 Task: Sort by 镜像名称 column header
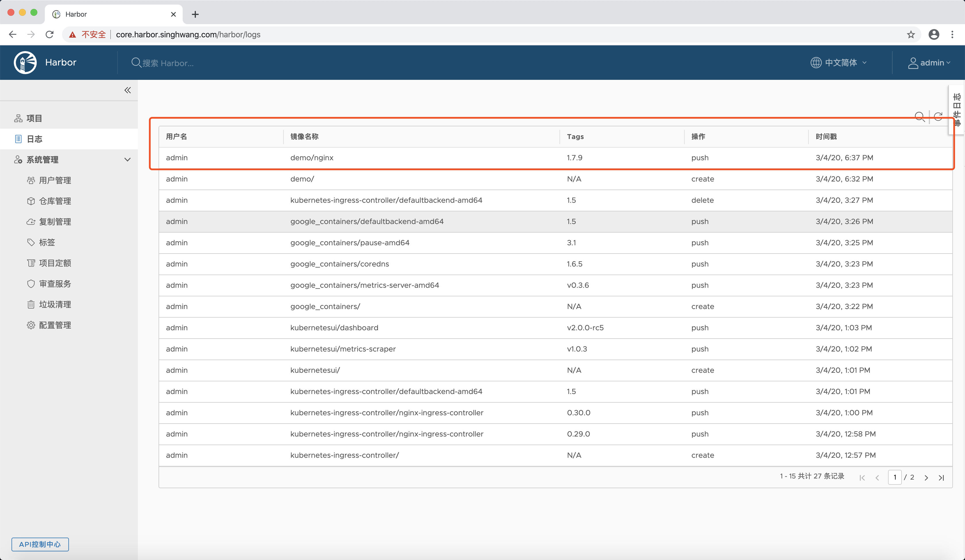click(304, 137)
